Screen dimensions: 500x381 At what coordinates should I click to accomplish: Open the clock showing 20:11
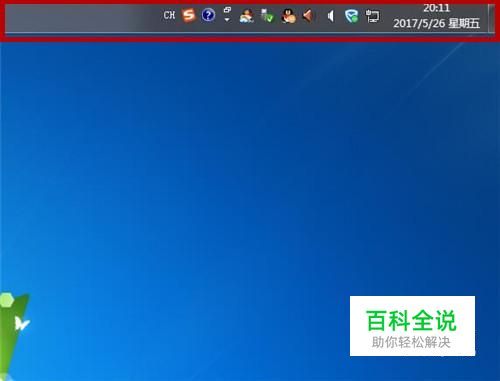point(436,8)
